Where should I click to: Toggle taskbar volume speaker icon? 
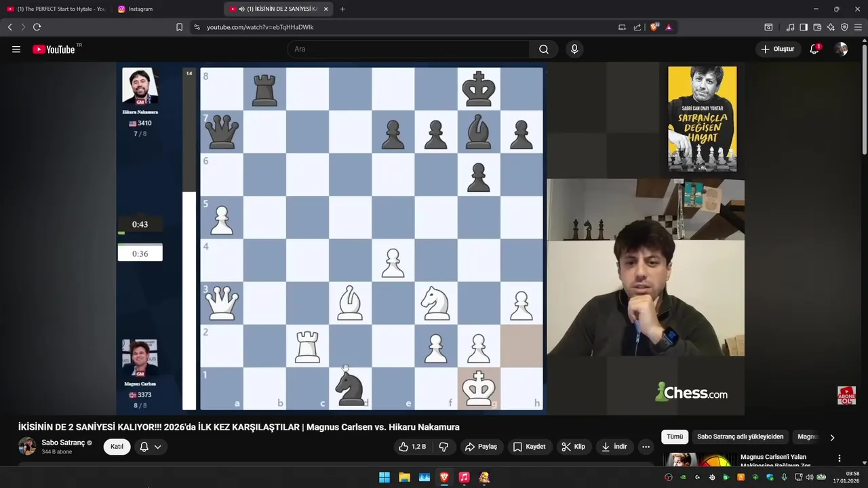(x=809, y=477)
